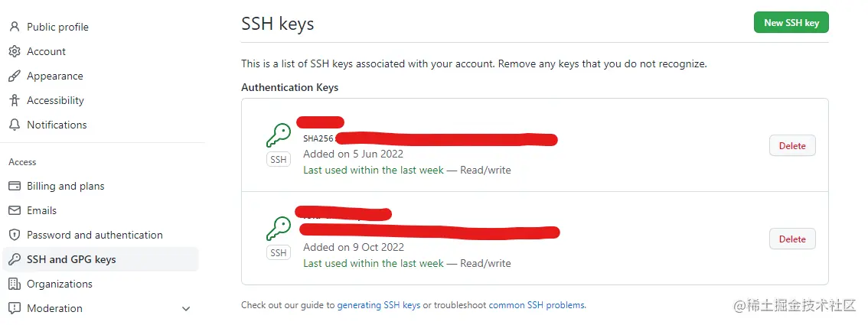Viewport: 868px width, 325px height.
Task: Click the Accessibility figure icon
Action: point(14,100)
